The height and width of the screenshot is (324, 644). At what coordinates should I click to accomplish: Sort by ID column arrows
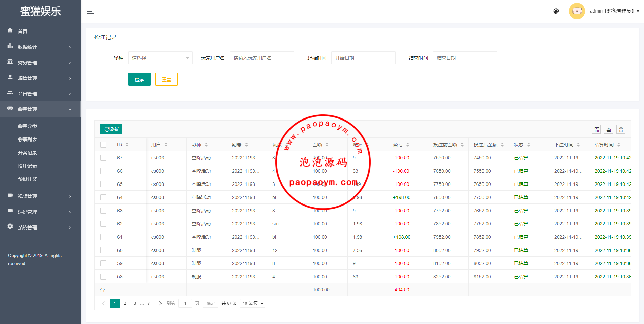(x=127, y=145)
